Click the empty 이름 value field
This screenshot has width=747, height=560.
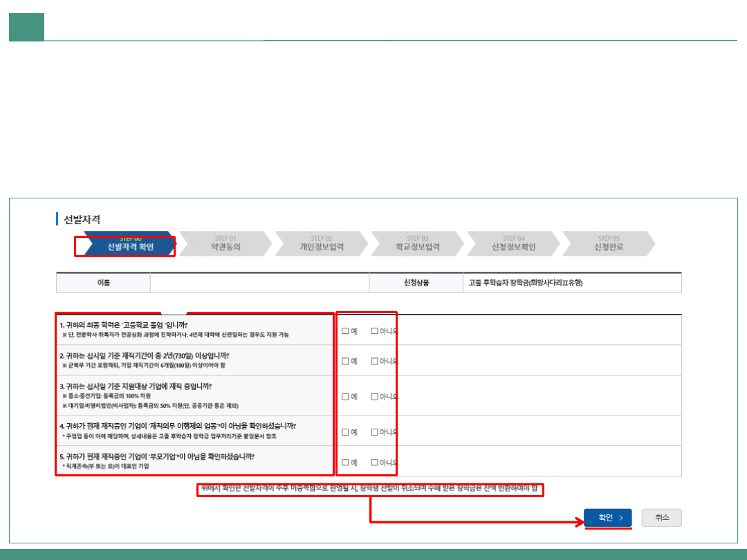(x=259, y=283)
